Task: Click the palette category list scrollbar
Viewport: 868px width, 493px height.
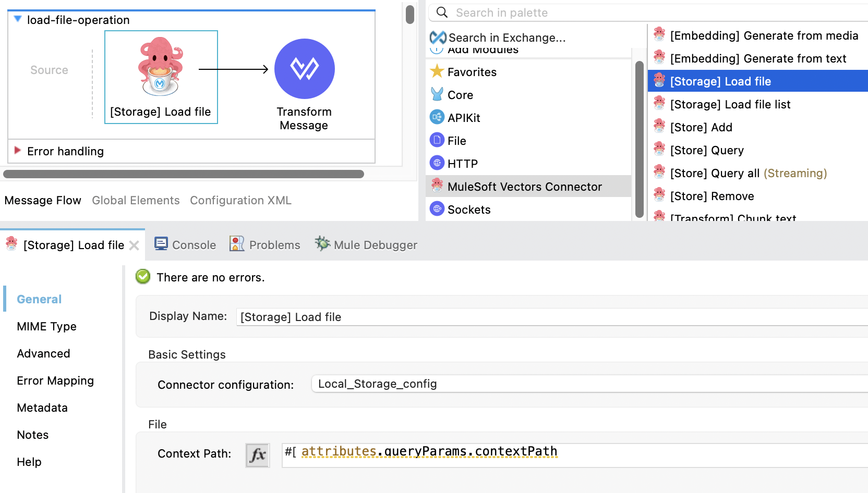Action: (640, 140)
